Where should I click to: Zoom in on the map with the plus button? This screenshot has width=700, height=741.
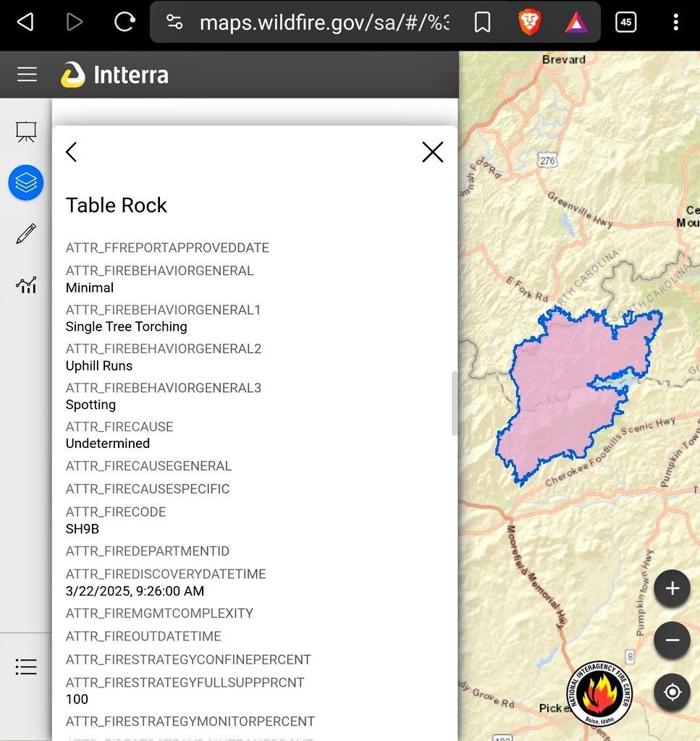click(672, 588)
